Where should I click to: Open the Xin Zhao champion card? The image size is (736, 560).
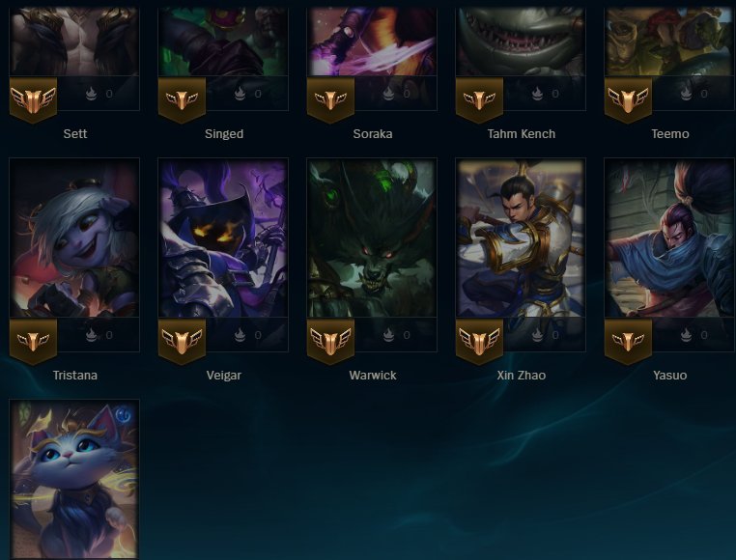pos(521,238)
